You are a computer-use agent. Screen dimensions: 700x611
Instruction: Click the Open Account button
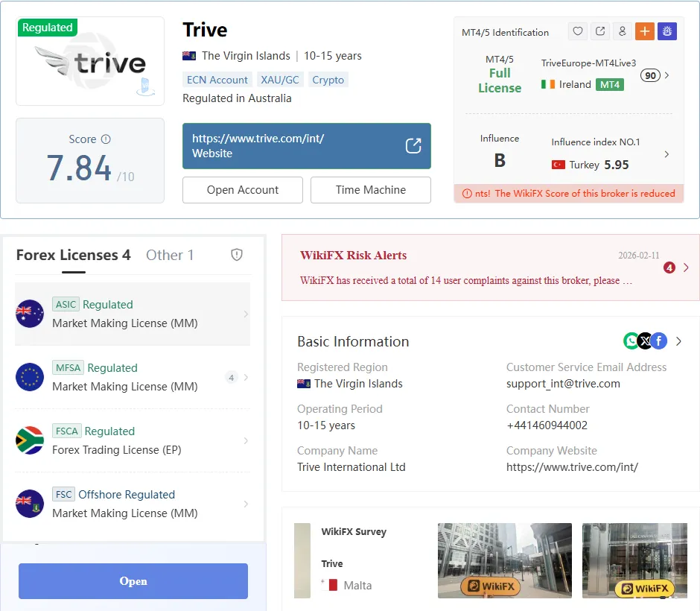click(243, 190)
